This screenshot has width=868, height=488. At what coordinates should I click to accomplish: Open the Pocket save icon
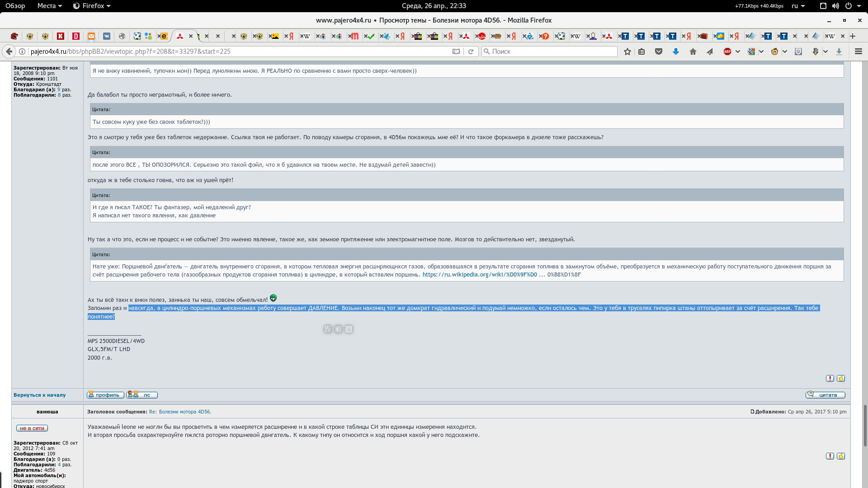click(659, 52)
